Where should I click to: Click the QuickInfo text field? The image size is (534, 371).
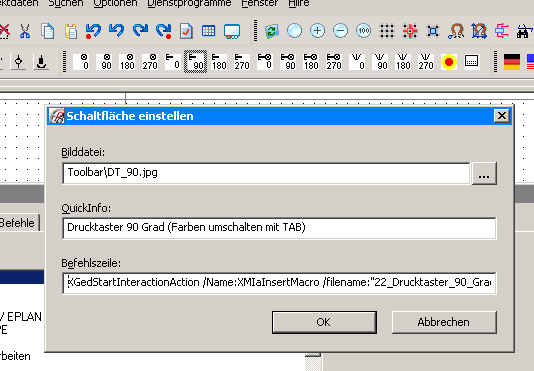point(279,228)
